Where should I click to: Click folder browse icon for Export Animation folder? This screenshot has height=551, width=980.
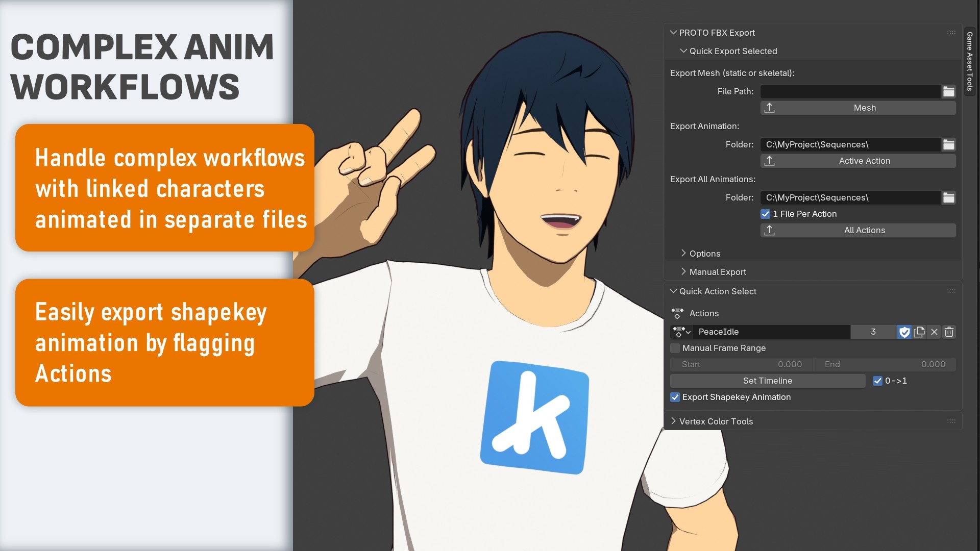coord(948,145)
